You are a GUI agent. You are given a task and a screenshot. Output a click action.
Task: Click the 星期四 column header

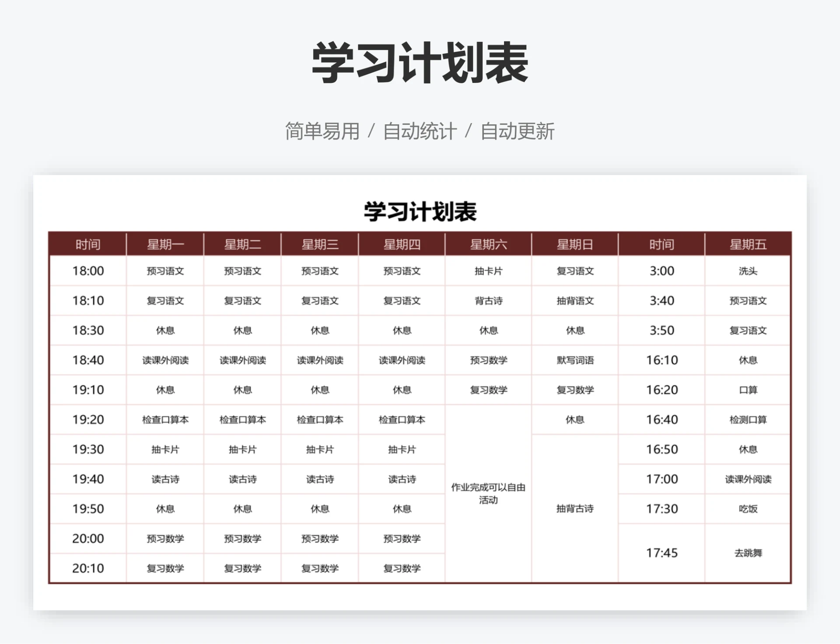[x=402, y=244]
